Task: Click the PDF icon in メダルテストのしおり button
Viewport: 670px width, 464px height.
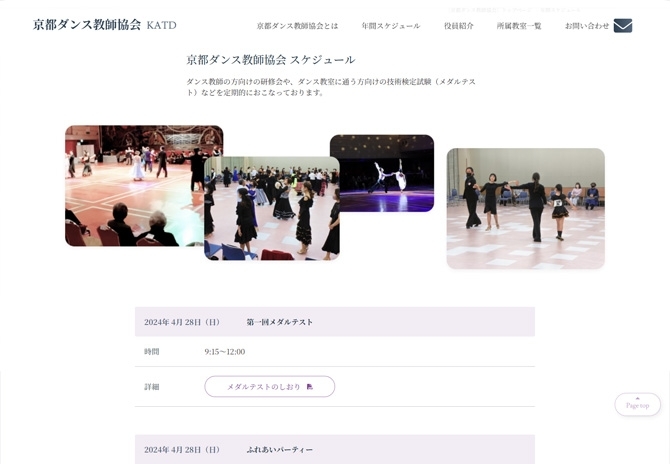Action: pos(310,387)
